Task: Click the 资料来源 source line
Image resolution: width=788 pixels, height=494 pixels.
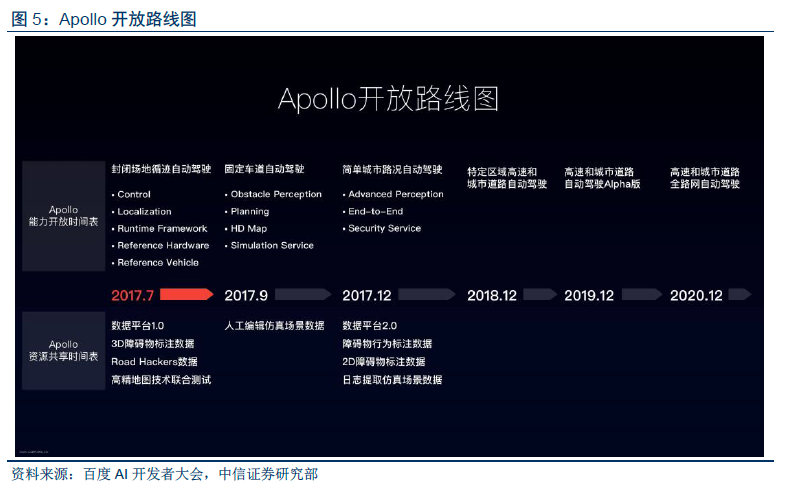Action: click(164, 474)
